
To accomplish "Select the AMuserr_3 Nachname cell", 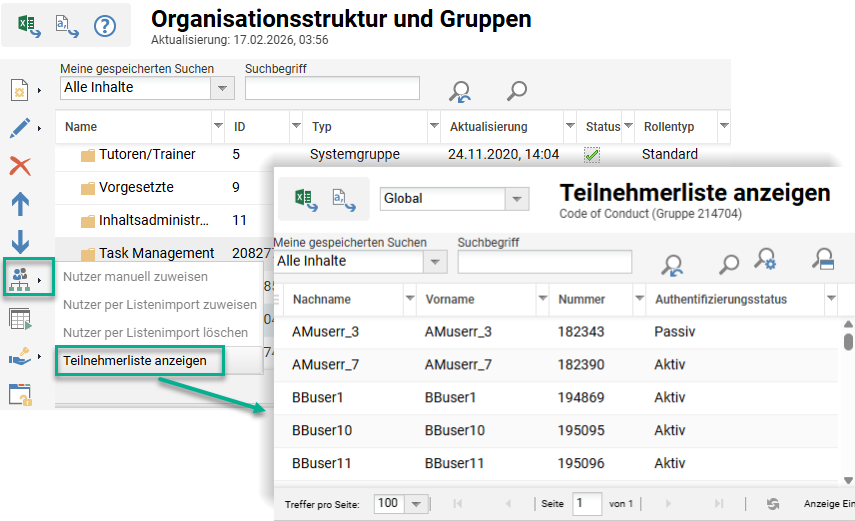I will [x=326, y=332].
